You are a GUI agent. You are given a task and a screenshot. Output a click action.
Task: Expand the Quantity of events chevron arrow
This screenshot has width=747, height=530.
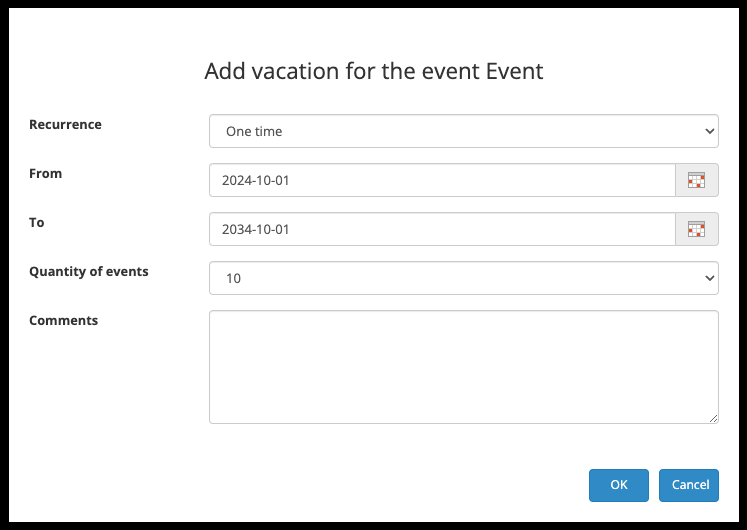709,278
